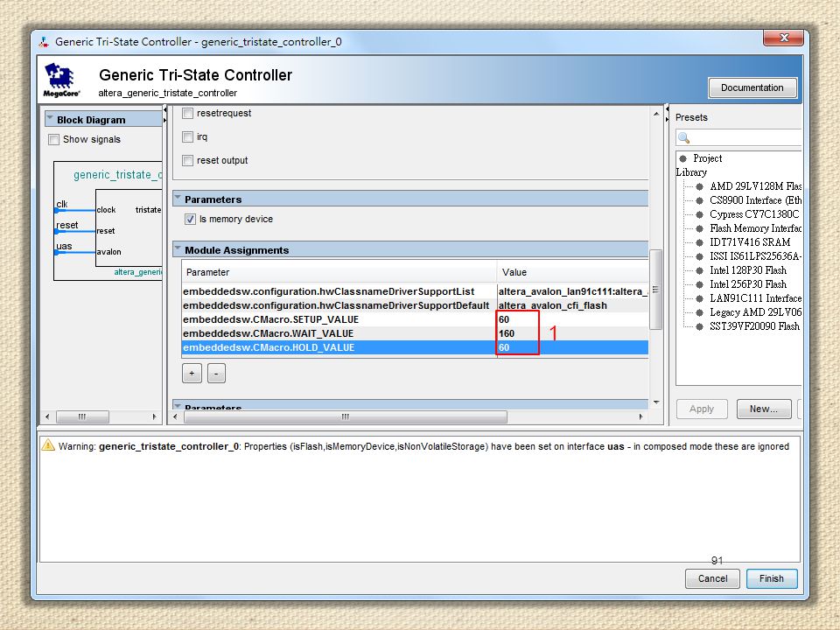Click the generic_tristate block title in diagram

pyautogui.click(x=117, y=175)
